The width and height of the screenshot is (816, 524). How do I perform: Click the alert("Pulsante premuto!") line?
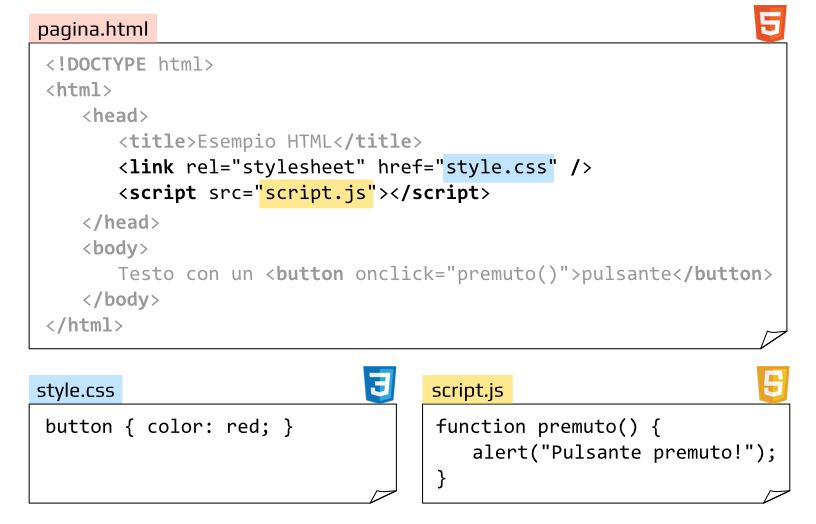pos(624,452)
